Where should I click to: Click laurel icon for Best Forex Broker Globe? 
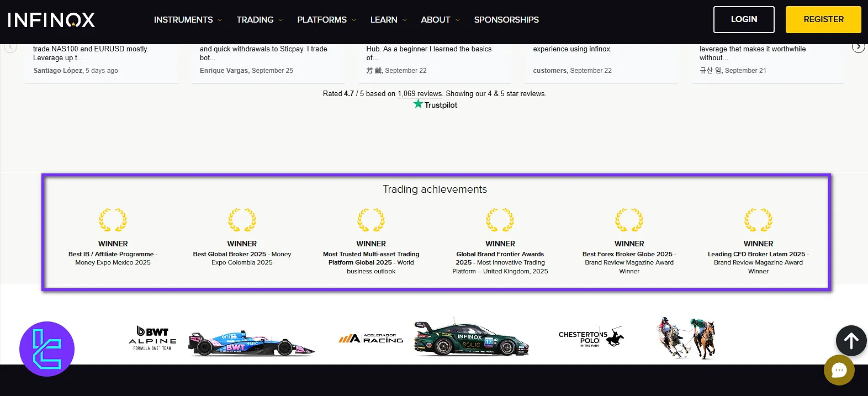click(629, 220)
